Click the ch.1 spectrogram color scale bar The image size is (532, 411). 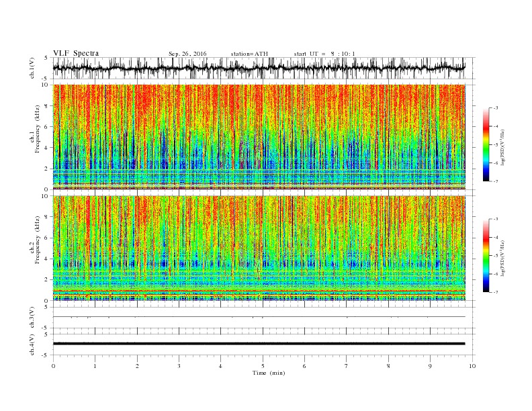pyautogui.click(x=486, y=144)
